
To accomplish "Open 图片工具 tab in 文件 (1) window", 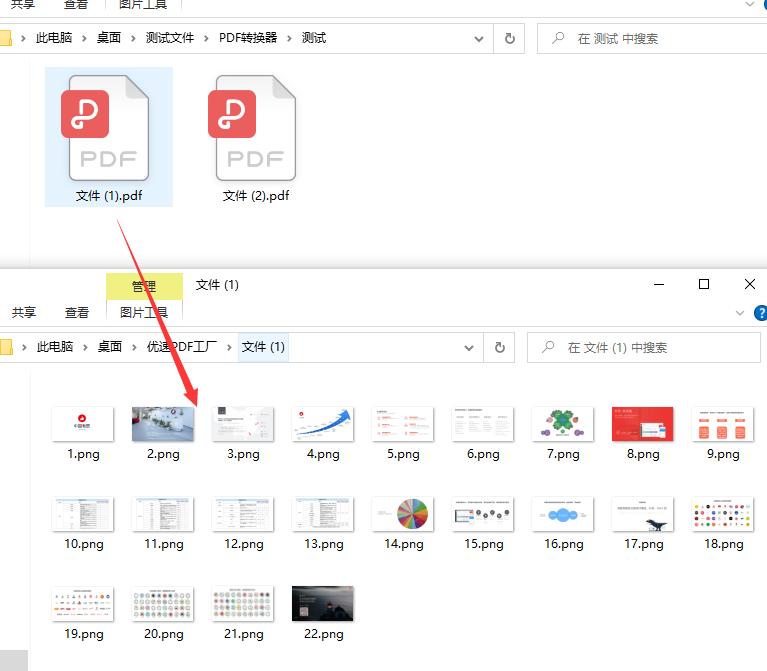I will click(x=144, y=312).
